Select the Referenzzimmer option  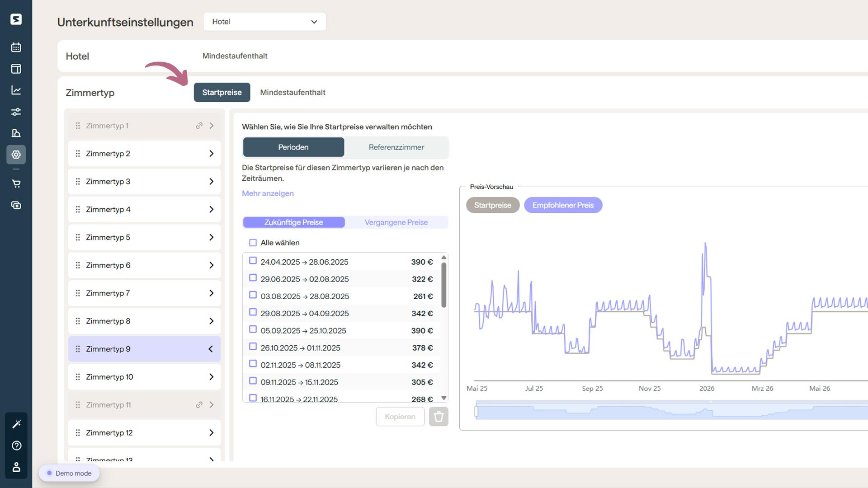(x=396, y=147)
